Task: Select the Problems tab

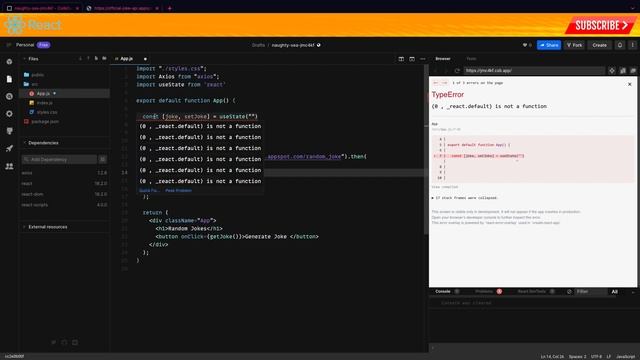Action: 484,291
